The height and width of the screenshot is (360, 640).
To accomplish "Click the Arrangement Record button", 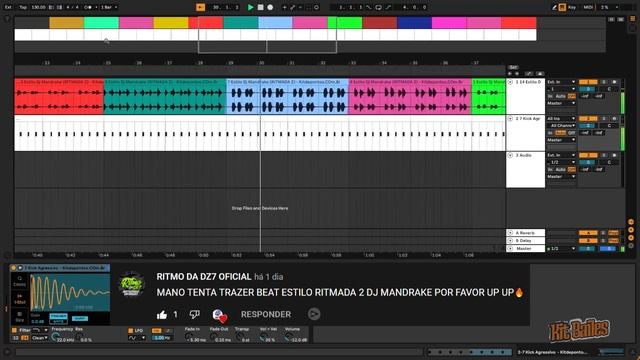I will 270,7.
